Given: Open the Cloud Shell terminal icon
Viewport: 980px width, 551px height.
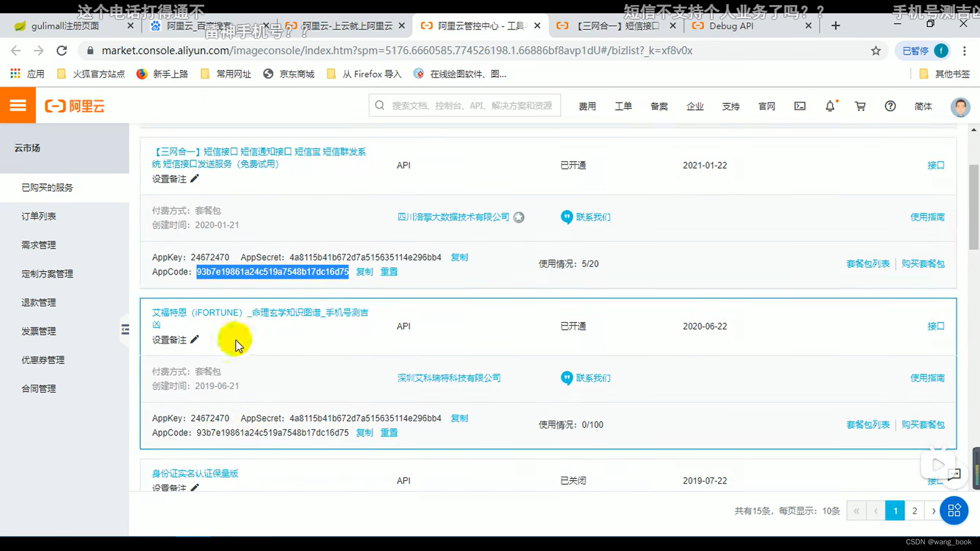Looking at the screenshot, I should point(800,106).
